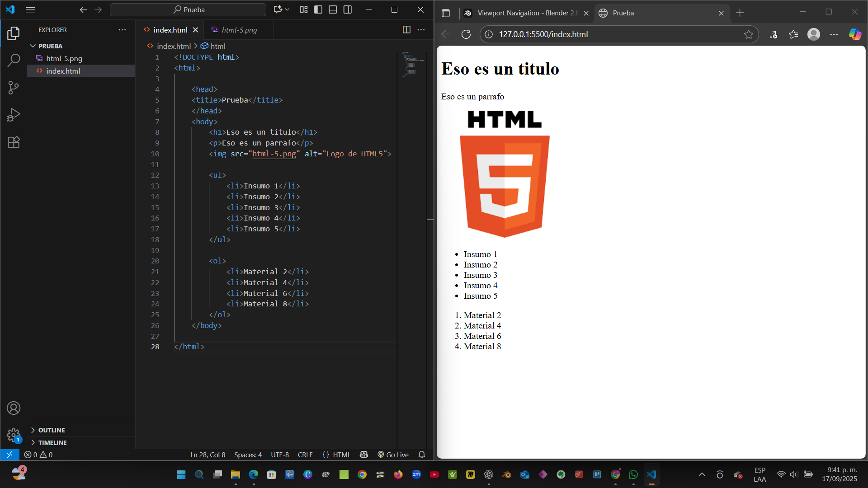Refresh the browser page
868x488 pixels.
(x=466, y=34)
